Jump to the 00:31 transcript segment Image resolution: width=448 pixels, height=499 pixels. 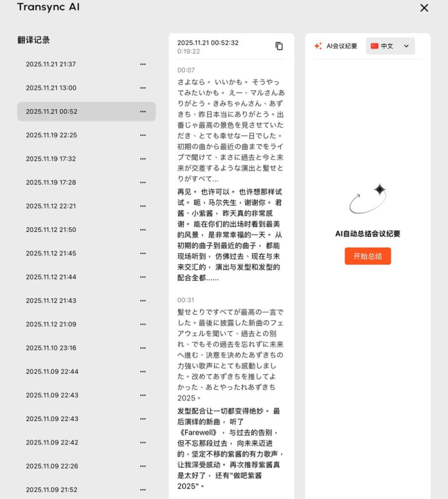186,300
